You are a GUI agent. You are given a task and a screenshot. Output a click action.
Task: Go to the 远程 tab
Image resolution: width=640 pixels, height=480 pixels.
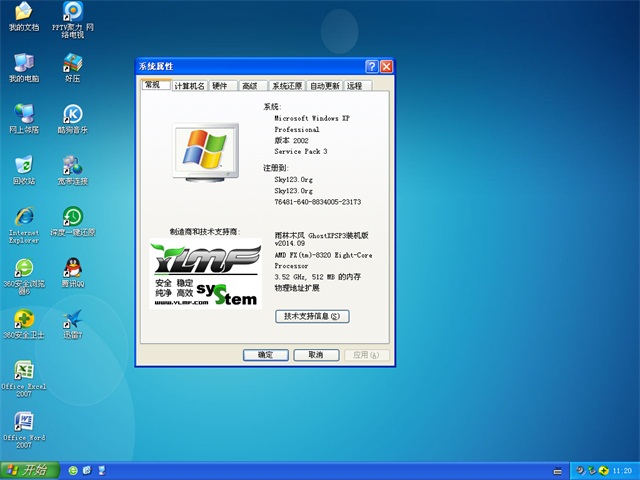(355, 87)
